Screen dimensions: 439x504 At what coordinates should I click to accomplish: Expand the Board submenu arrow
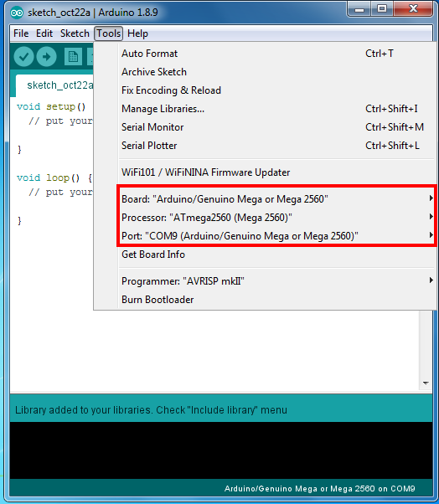click(431, 198)
